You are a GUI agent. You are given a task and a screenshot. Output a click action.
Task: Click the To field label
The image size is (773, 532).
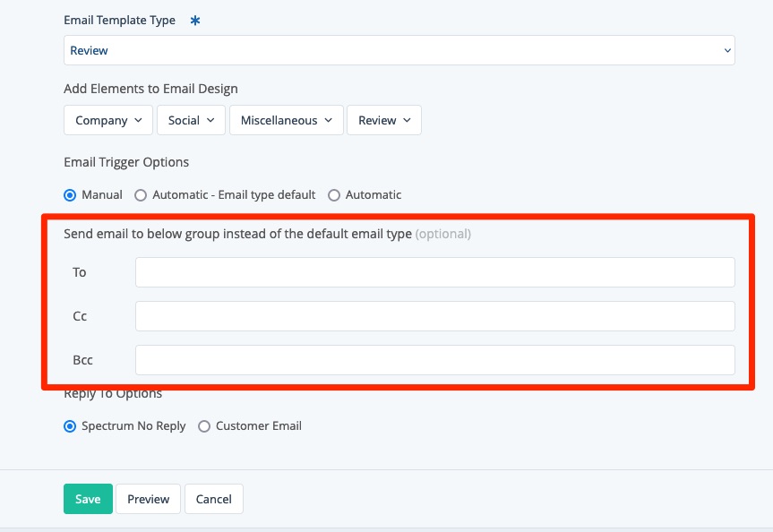pyautogui.click(x=80, y=272)
